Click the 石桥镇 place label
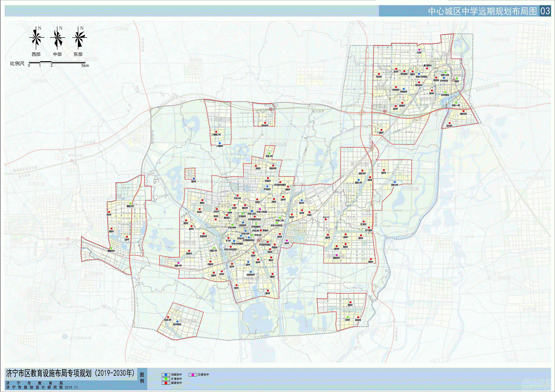 [320, 329]
